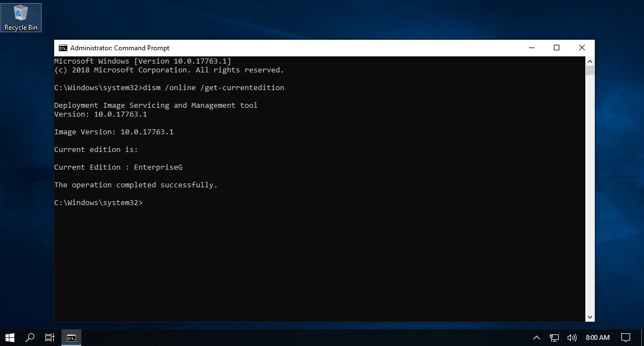Maximize the Command Prompt window

tap(557, 48)
